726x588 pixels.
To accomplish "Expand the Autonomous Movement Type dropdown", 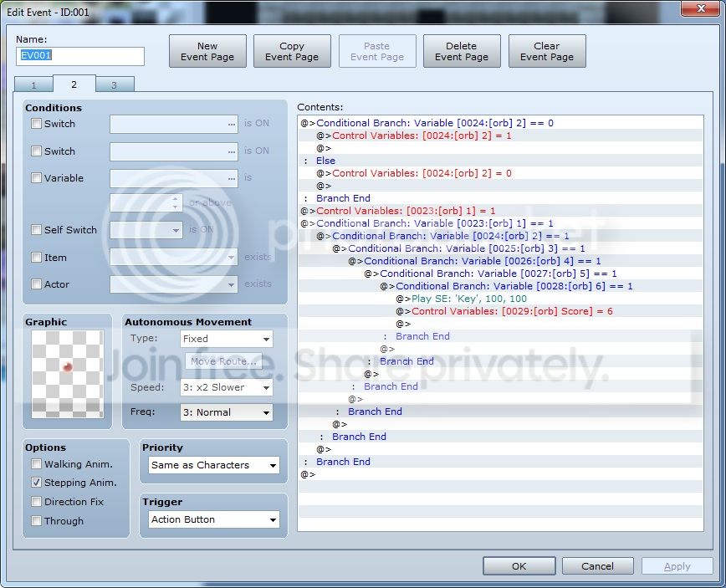I will click(x=227, y=339).
